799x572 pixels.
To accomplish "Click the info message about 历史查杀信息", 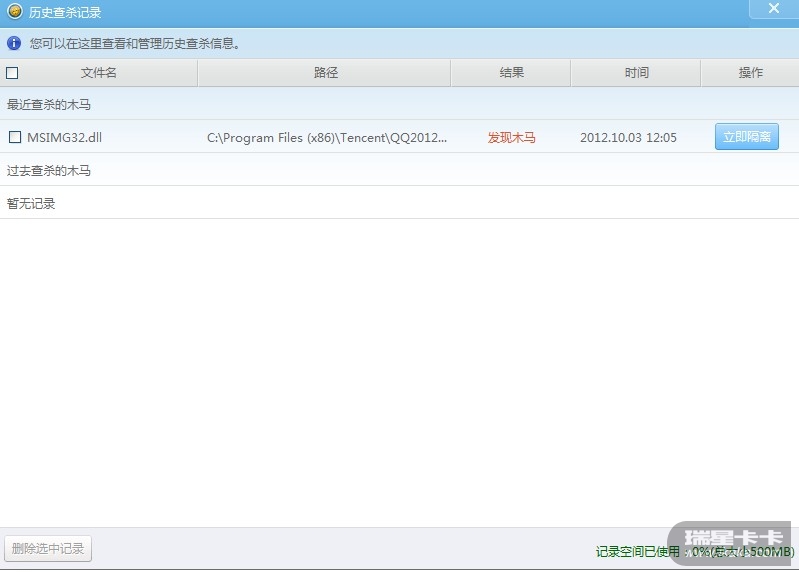I will tap(135, 43).
